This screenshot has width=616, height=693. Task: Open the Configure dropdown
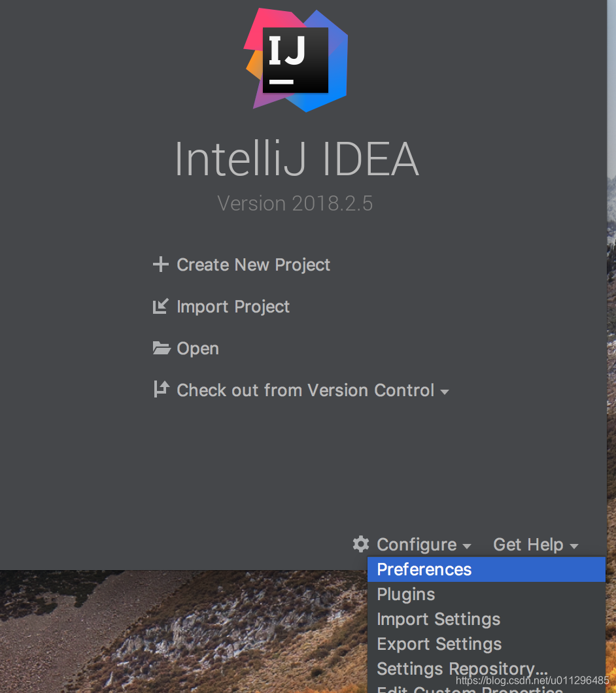coord(423,545)
